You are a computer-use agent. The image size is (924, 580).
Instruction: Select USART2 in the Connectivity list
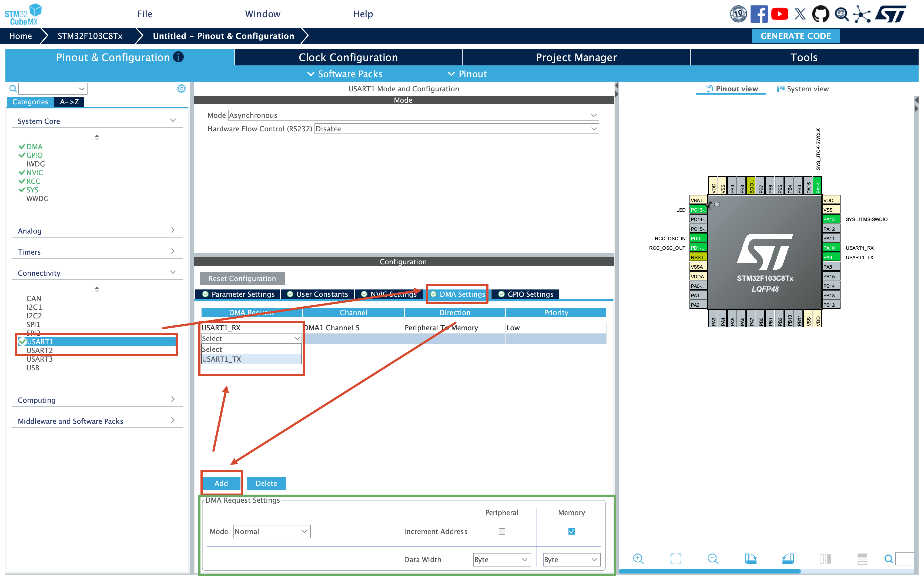coord(39,350)
